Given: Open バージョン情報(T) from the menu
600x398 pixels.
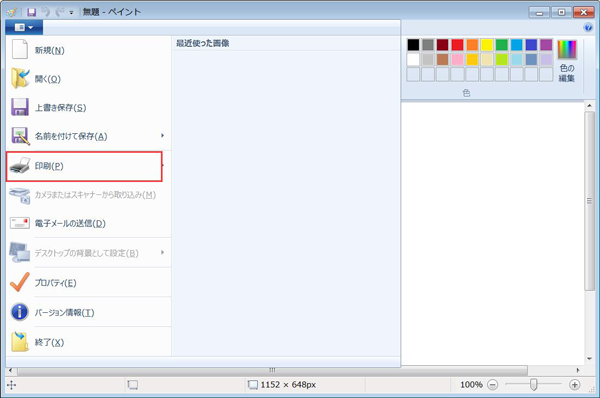Looking at the screenshot, I should tap(88, 313).
